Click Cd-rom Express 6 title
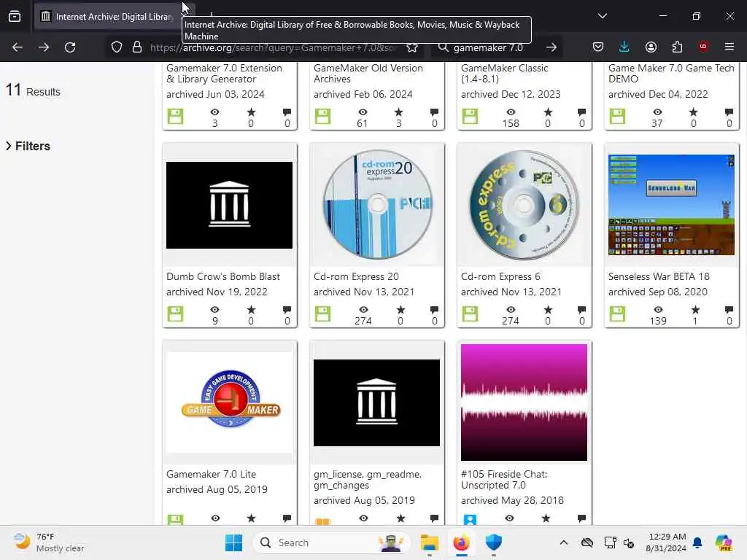This screenshot has height=560, width=747. click(x=500, y=276)
